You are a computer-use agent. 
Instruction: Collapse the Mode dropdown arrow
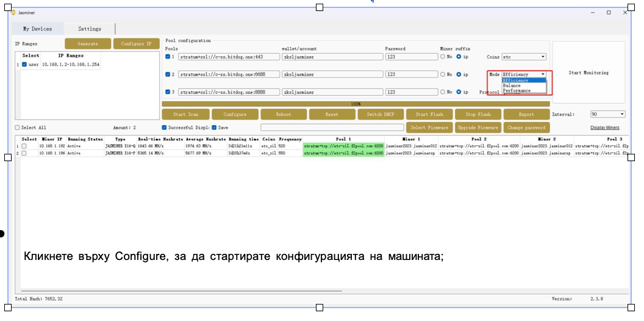coord(543,74)
